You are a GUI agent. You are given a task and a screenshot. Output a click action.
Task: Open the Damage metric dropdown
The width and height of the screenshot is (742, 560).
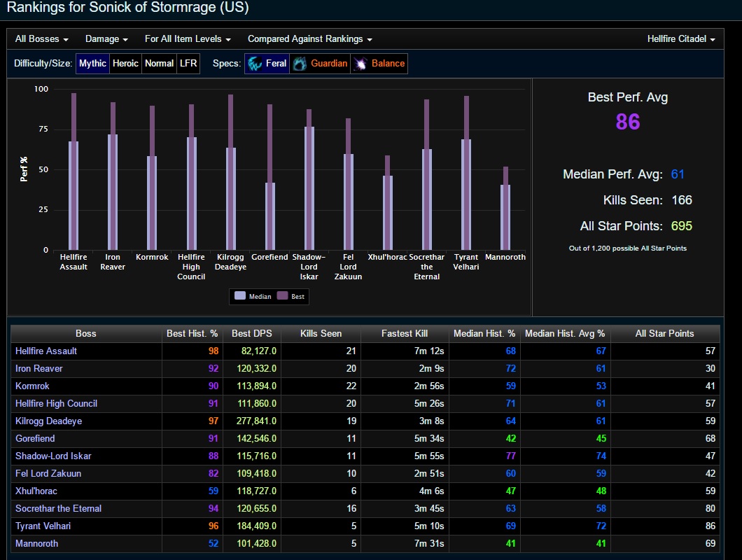106,38
